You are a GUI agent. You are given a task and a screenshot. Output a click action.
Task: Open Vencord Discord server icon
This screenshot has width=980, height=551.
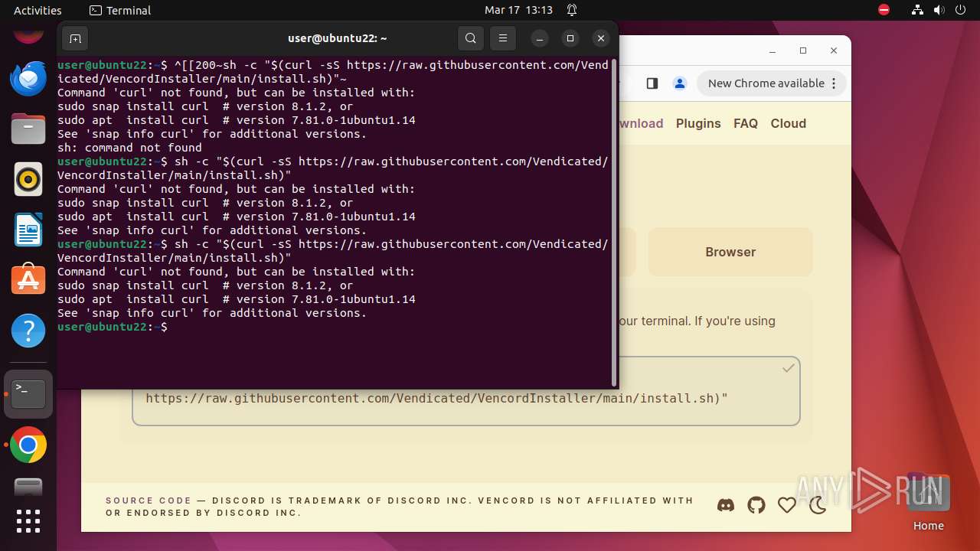point(725,505)
